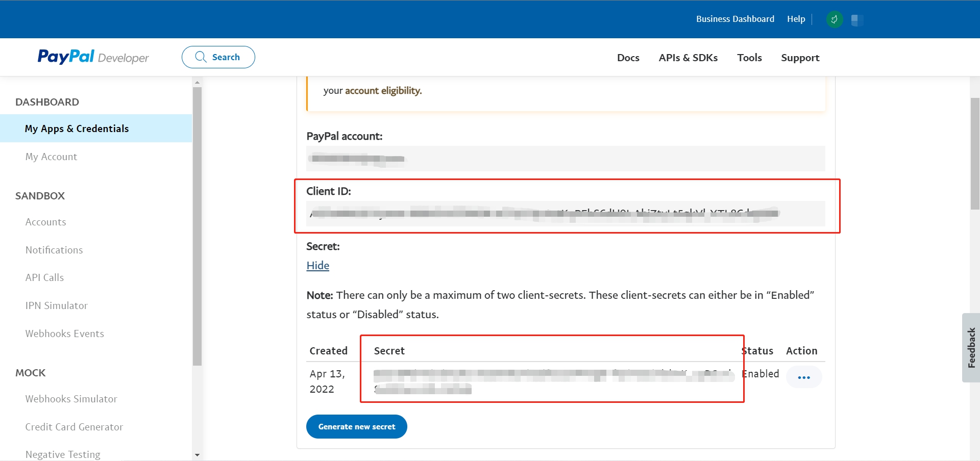980x461 pixels.
Task: Open Sandbox Notifications
Action: coord(54,250)
